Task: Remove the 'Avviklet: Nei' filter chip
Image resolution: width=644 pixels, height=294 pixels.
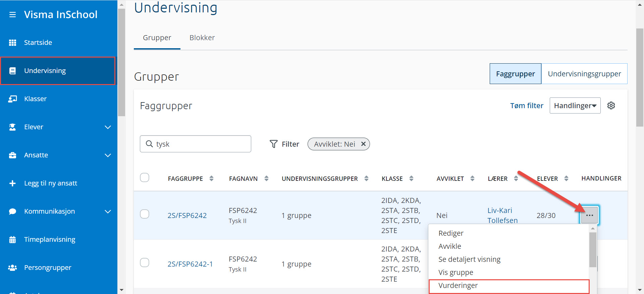Action: (363, 144)
